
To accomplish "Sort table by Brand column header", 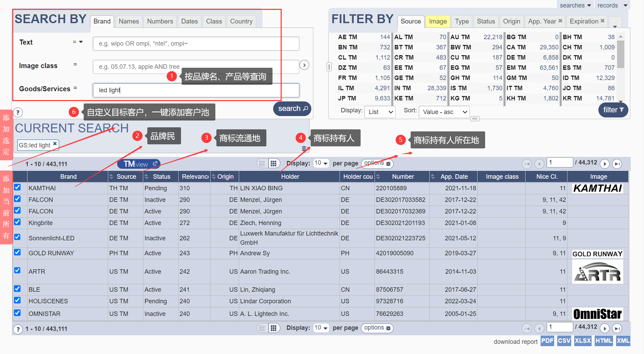I will (x=68, y=177).
